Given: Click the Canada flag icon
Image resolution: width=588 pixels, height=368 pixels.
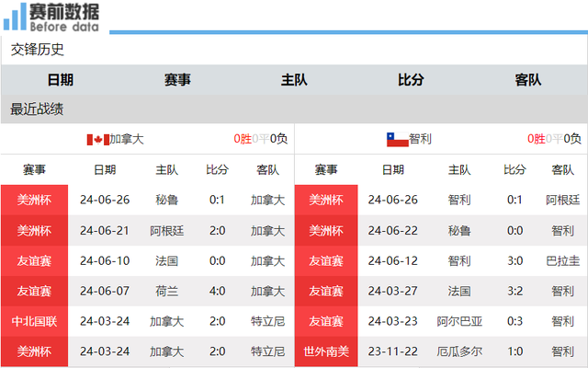Looking at the screenshot, I should pos(98,140).
